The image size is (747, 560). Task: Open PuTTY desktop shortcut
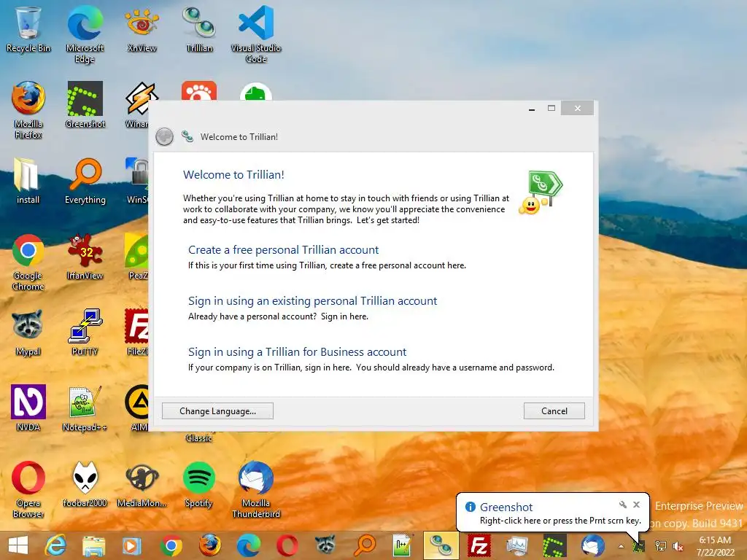pyautogui.click(x=85, y=332)
